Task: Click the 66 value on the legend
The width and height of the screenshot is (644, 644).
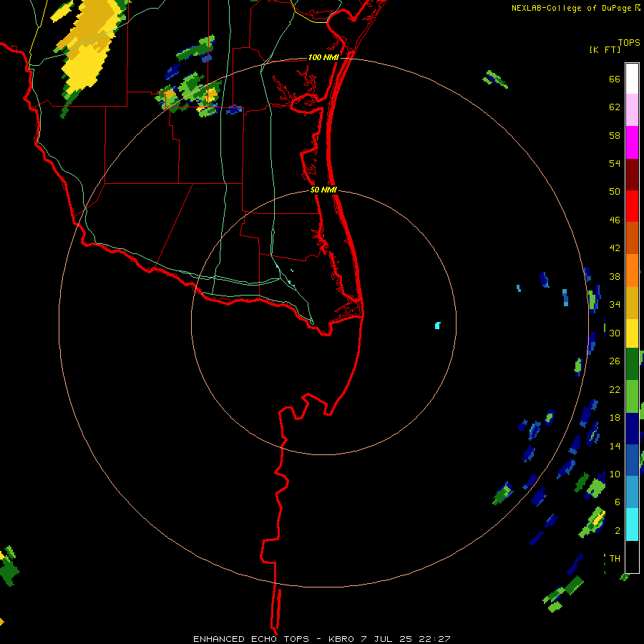Action: pos(615,79)
